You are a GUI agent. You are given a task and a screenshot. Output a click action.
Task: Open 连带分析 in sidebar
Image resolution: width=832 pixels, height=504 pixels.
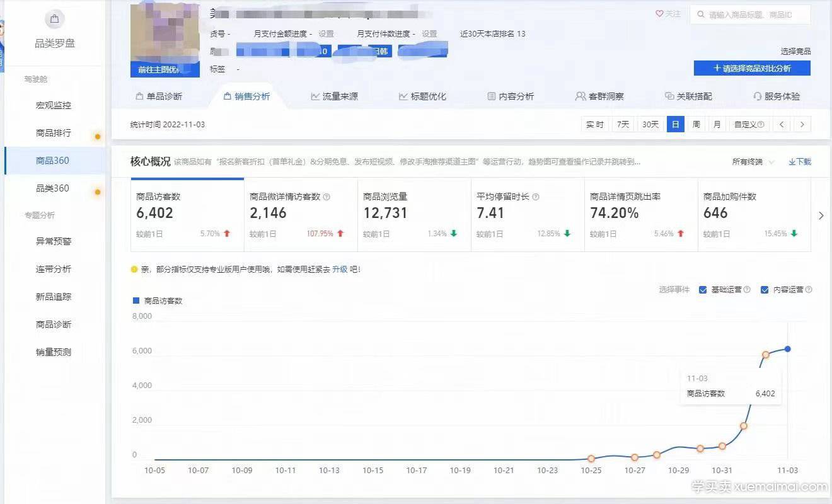pos(54,269)
